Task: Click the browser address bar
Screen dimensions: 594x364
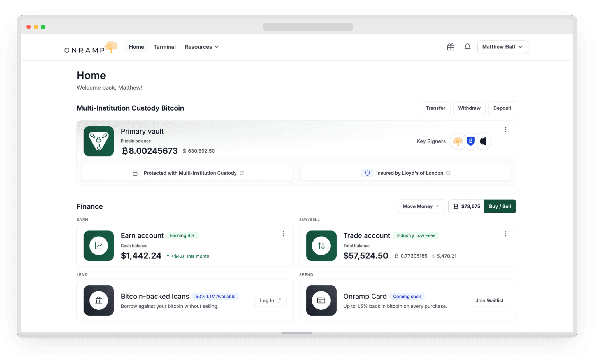Action: coord(308,27)
